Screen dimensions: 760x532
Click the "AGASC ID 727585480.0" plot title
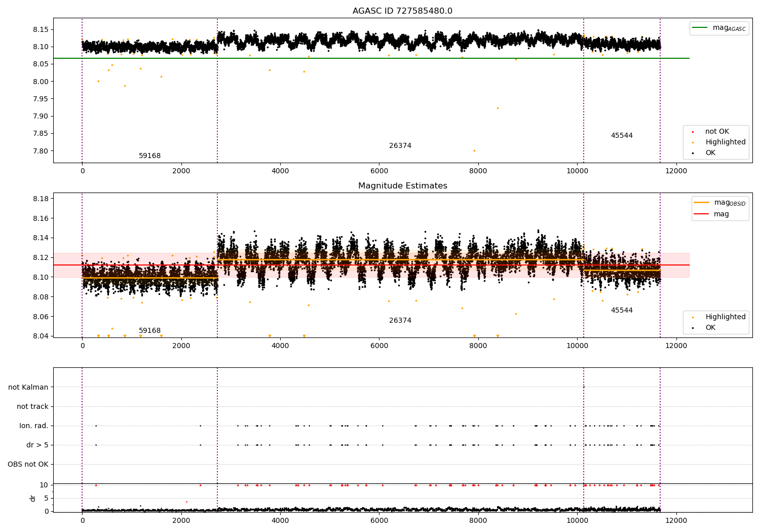(402, 11)
